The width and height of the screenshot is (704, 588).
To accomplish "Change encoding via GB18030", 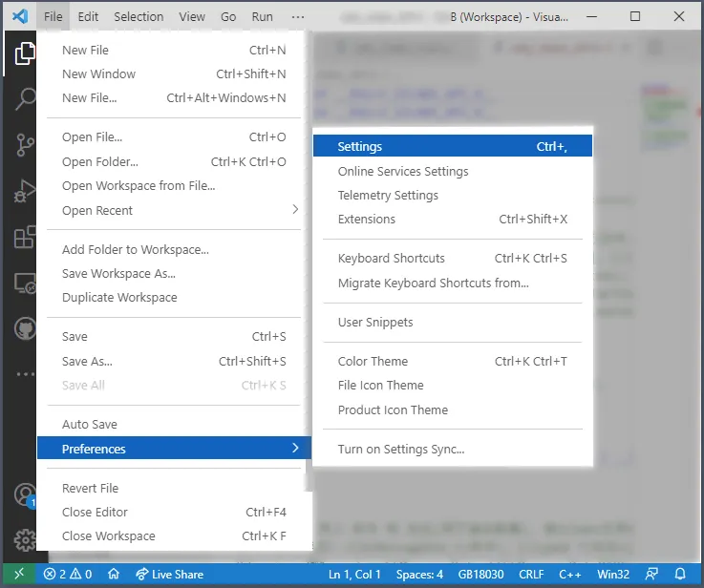I will (480, 574).
